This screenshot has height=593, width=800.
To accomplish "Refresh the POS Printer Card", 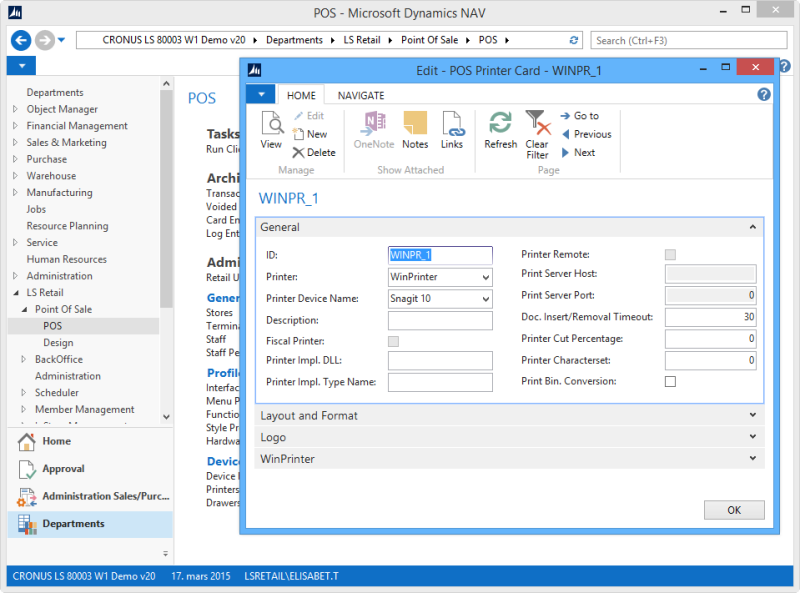I will pos(500,130).
